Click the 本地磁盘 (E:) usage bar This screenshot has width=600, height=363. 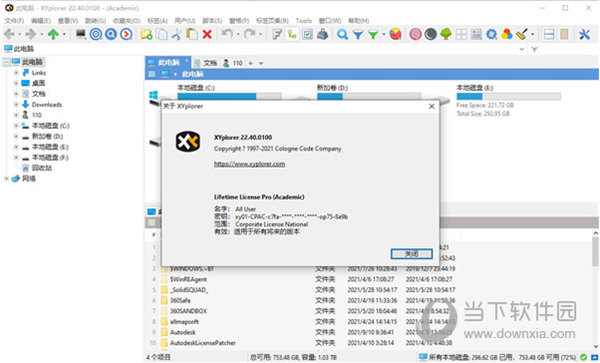pyautogui.click(x=509, y=96)
